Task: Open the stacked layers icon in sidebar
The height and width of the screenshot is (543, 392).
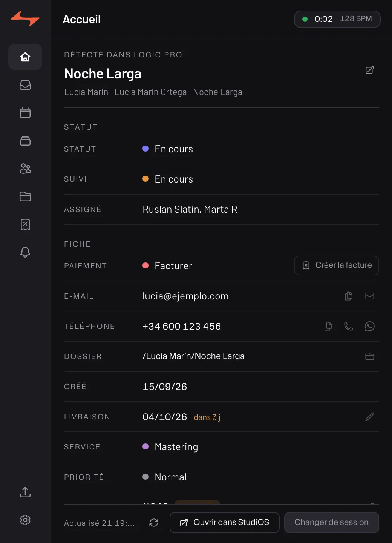Action: click(25, 141)
